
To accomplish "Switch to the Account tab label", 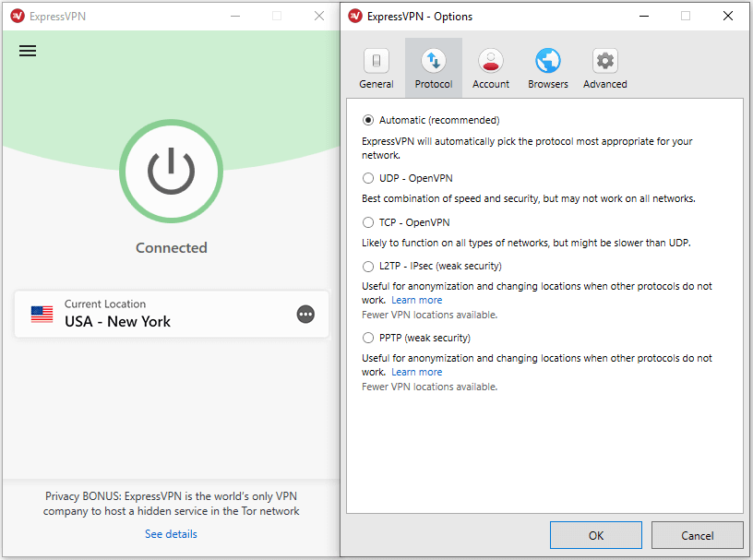I will coord(491,84).
